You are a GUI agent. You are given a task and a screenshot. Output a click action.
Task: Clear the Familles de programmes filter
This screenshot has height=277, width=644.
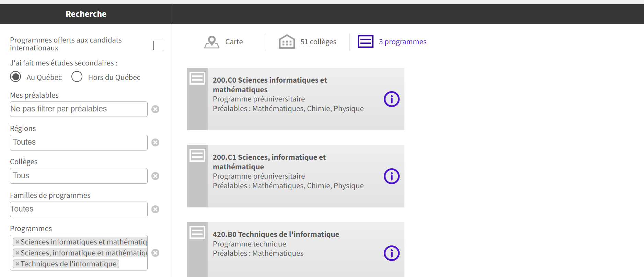click(156, 209)
